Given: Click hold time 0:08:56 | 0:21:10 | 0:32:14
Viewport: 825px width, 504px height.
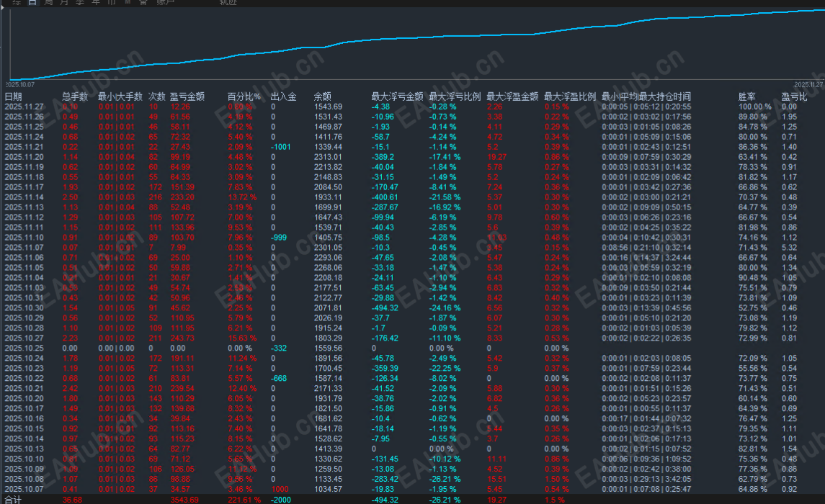Looking at the screenshot, I should click(646, 248).
